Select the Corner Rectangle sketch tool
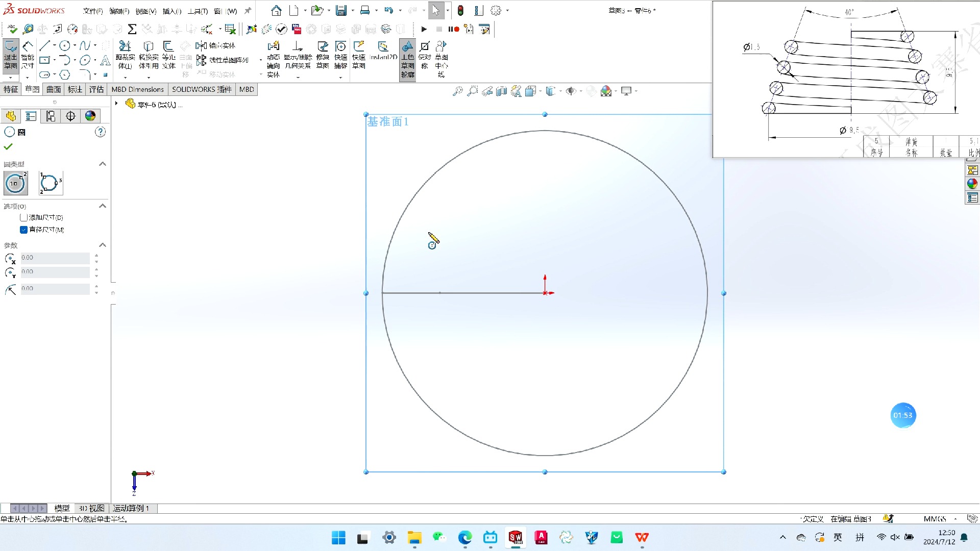The height and width of the screenshot is (551, 980). tap(44, 60)
